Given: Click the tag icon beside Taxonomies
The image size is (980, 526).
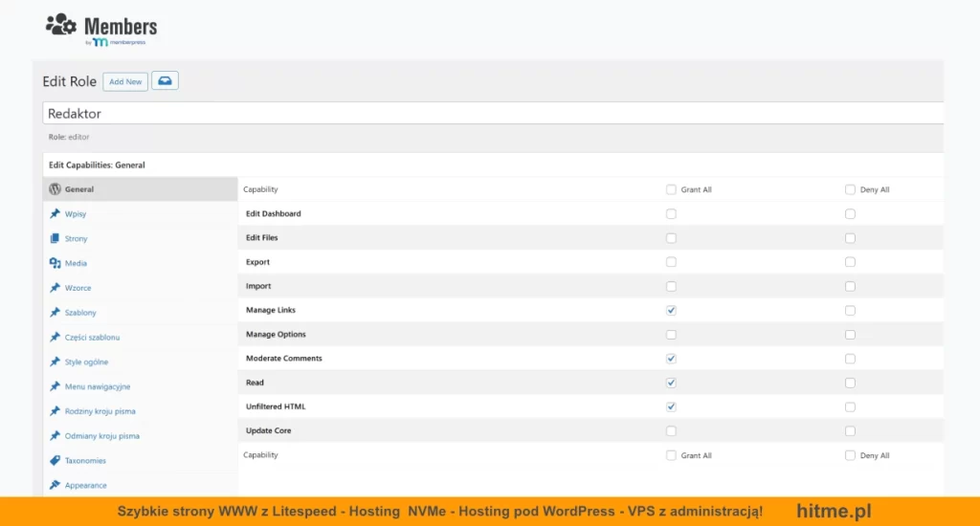Looking at the screenshot, I should click(56, 460).
